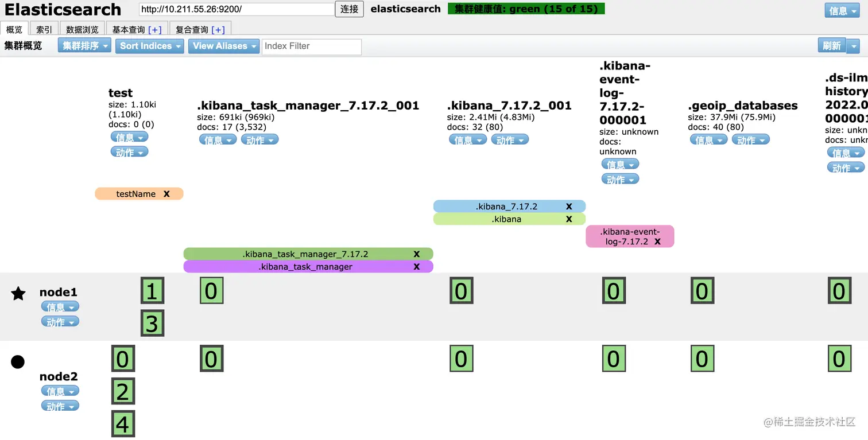Click the testName alias label

coord(136,194)
